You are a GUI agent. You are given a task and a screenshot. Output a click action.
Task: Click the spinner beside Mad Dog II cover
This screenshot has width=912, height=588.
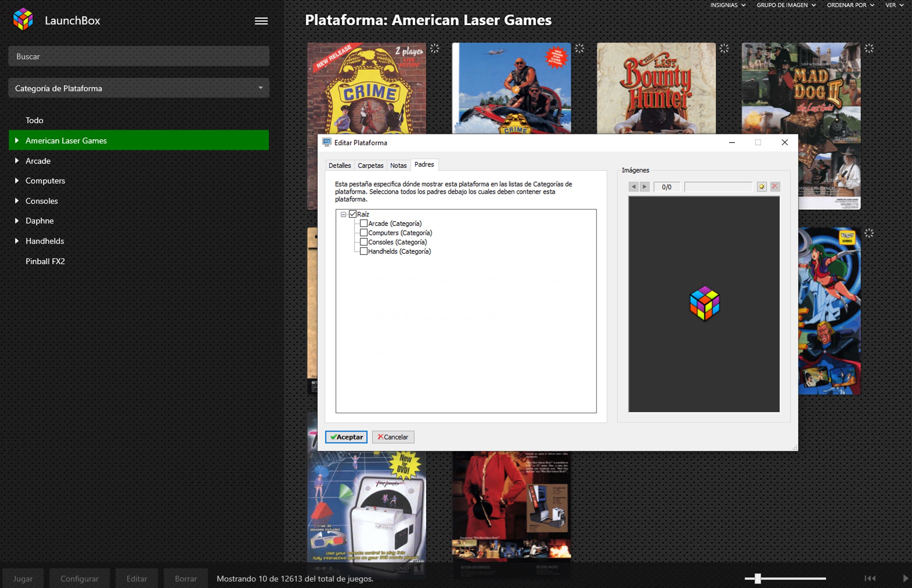[869, 48]
